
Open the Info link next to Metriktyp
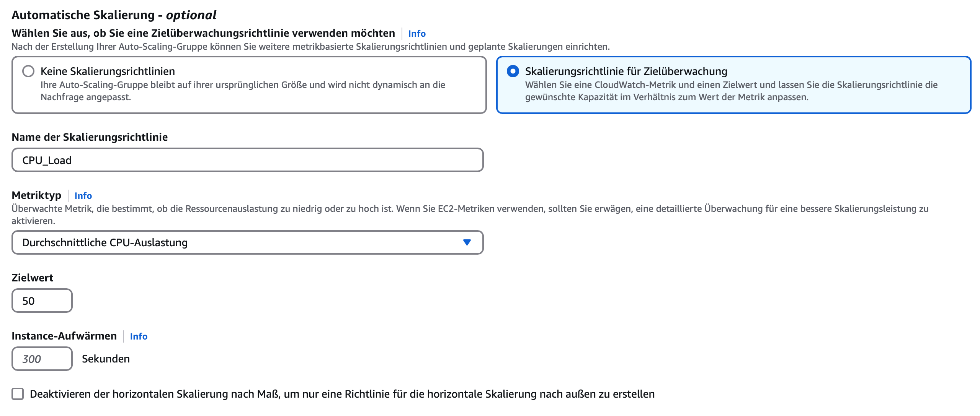[83, 196]
